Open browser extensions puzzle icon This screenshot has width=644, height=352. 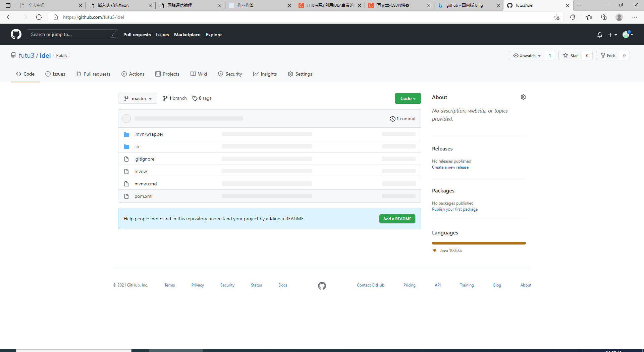(573, 17)
